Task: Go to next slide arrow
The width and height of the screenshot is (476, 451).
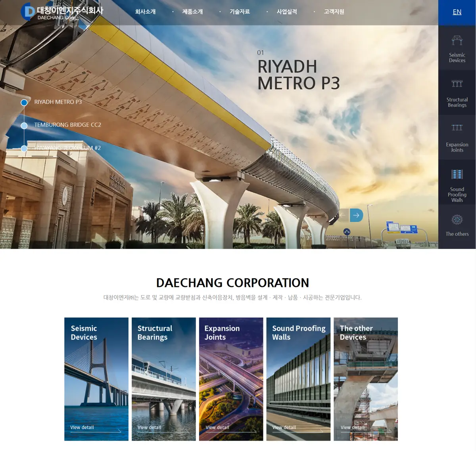Action: click(356, 215)
